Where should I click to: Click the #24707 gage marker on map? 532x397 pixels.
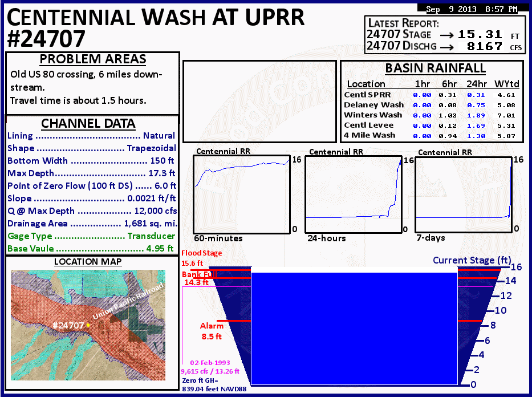[88, 325]
